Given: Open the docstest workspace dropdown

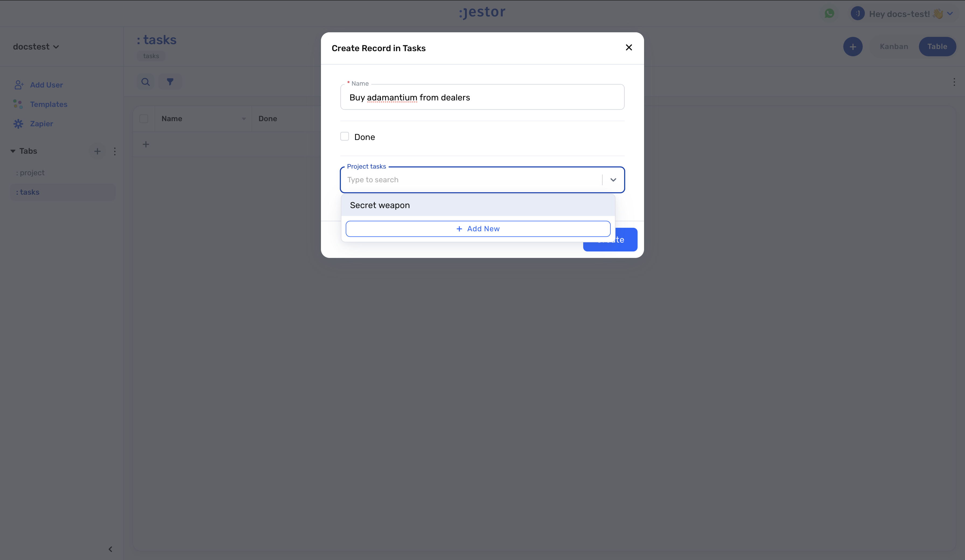Looking at the screenshot, I should coord(36,47).
